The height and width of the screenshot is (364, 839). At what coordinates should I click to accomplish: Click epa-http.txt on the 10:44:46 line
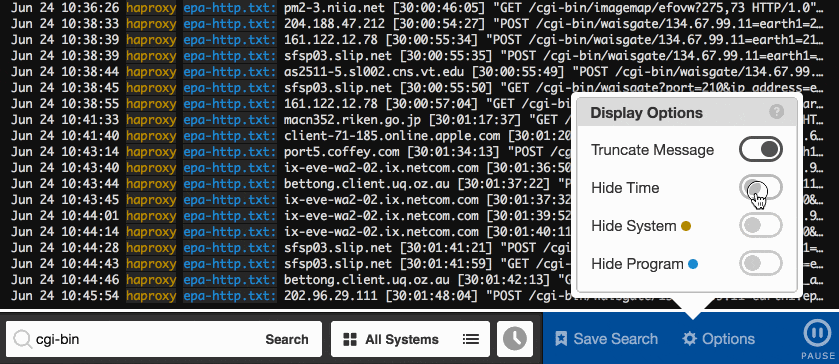tap(230, 279)
